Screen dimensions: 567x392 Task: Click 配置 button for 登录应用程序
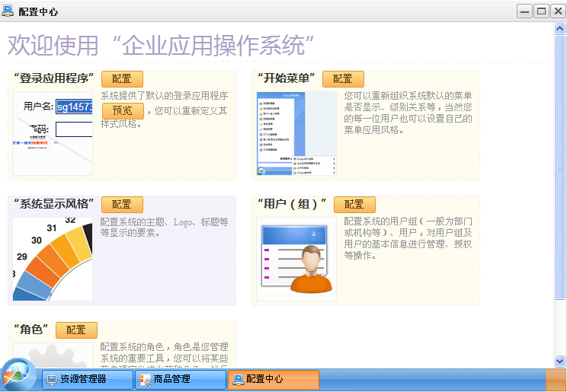pyautogui.click(x=122, y=79)
